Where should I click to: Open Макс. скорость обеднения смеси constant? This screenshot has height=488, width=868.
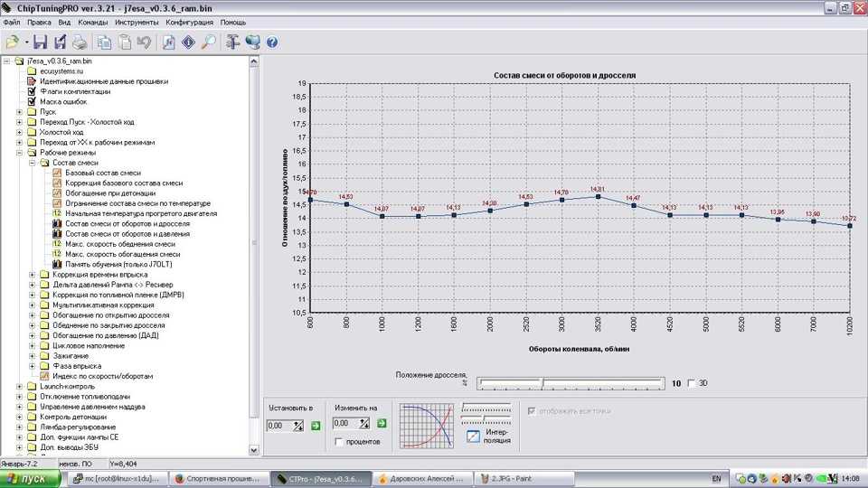coord(120,243)
